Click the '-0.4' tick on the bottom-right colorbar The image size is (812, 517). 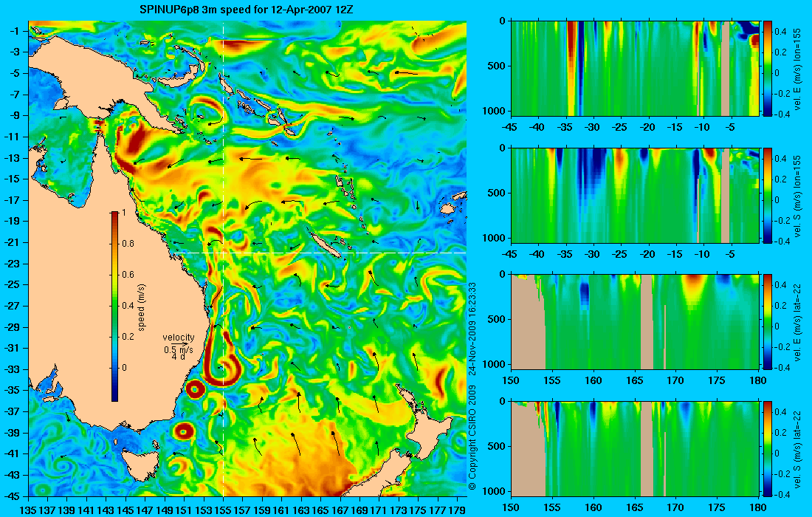(780, 495)
